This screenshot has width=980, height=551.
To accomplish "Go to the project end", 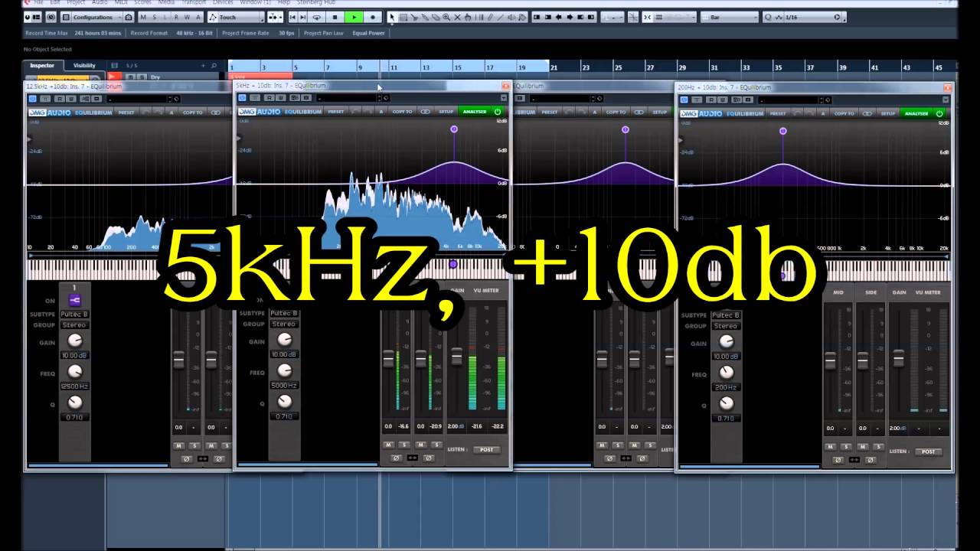I will (303, 17).
